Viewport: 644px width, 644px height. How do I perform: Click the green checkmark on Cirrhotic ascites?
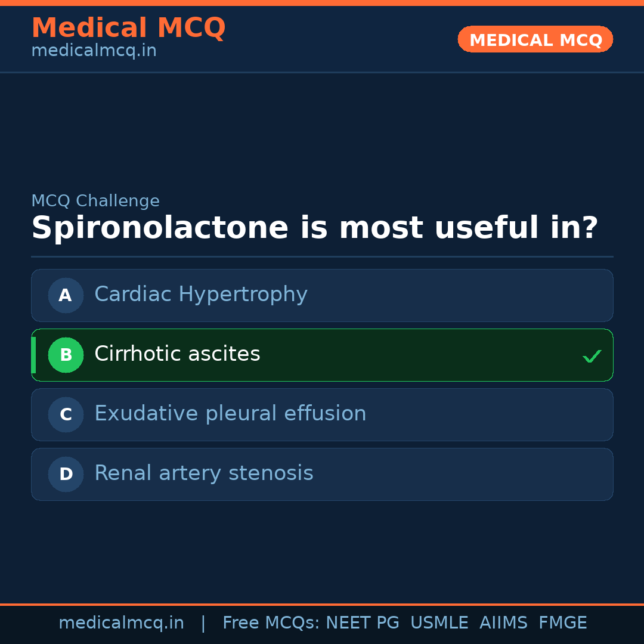pyautogui.click(x=592, y=356)
